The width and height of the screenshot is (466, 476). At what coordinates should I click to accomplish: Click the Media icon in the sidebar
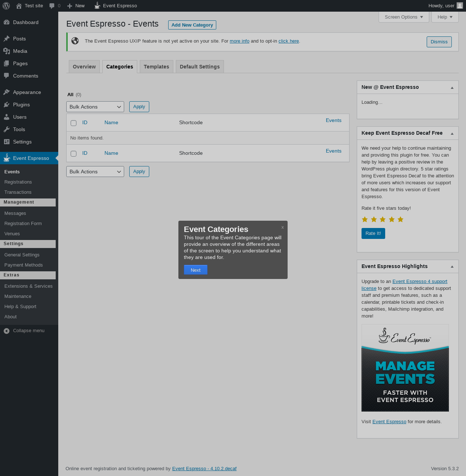(x=7, y=51)
